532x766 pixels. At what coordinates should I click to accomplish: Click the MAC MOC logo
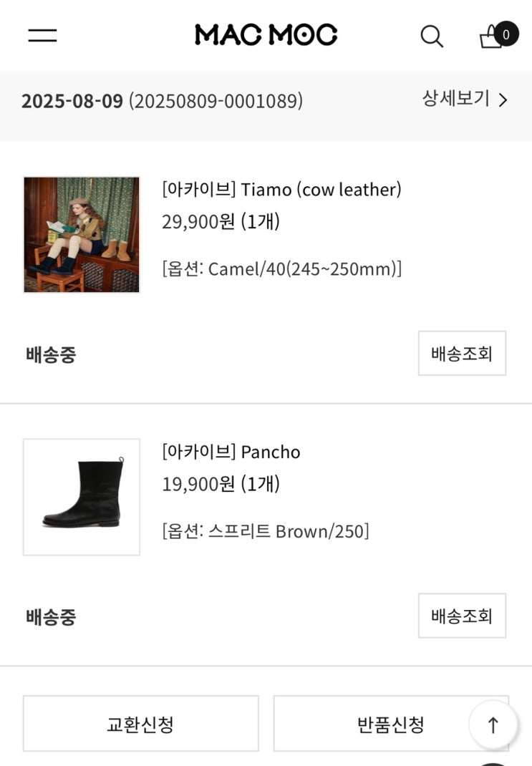point(266,34)
